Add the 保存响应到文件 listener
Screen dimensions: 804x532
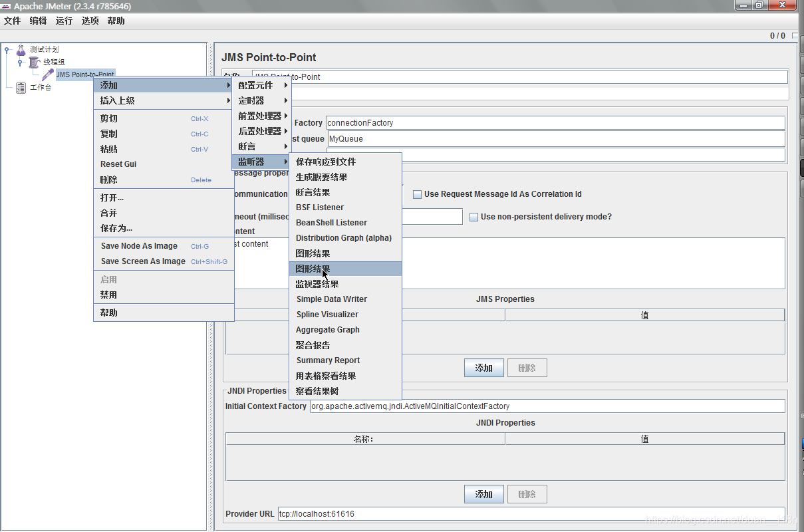tap(346, 162)
